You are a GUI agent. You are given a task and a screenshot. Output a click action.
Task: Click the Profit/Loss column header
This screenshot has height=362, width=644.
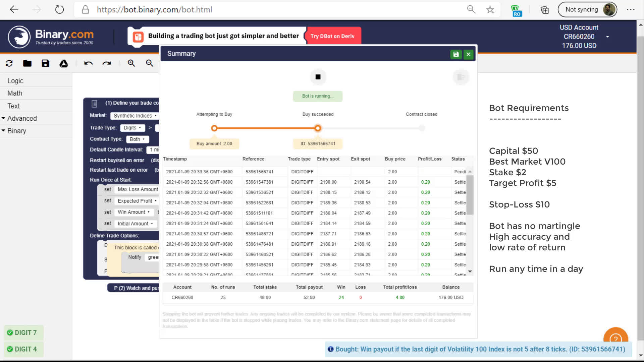[430, 159]
